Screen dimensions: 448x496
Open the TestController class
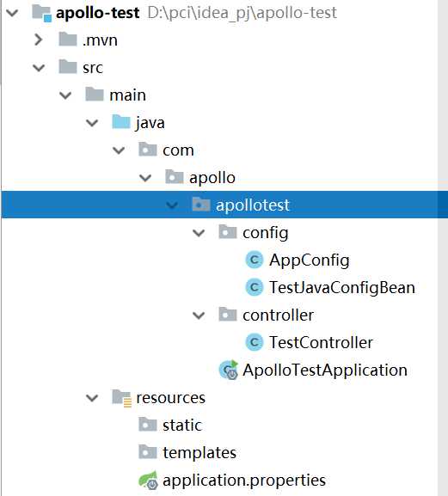tap(321, 343)
